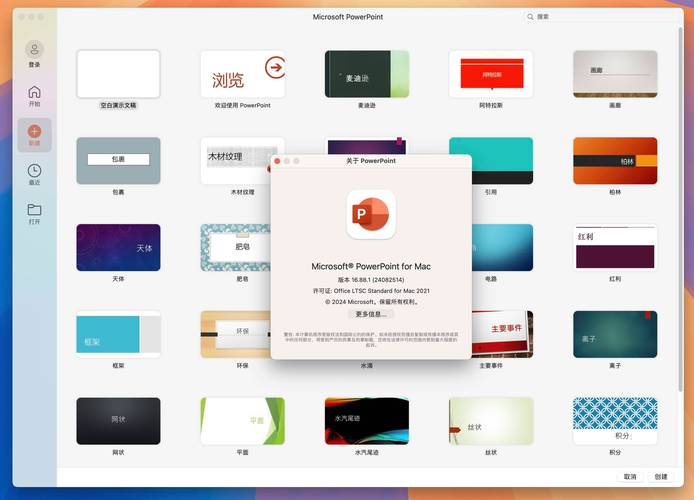The width and height of the screenshot is (694, 500).
Task: Pick the 画廊 template thumbnail
Action: [x=614, y=74]
